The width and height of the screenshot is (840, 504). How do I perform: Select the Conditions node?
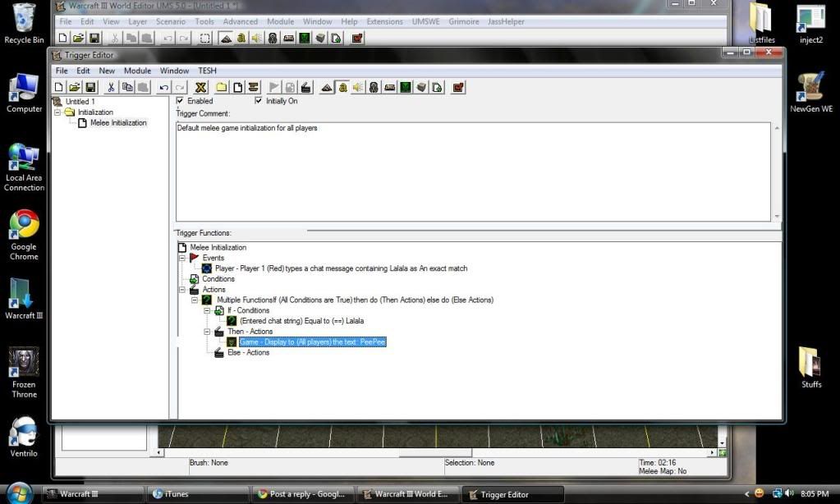pyautogui.click(x=218, y=279)
